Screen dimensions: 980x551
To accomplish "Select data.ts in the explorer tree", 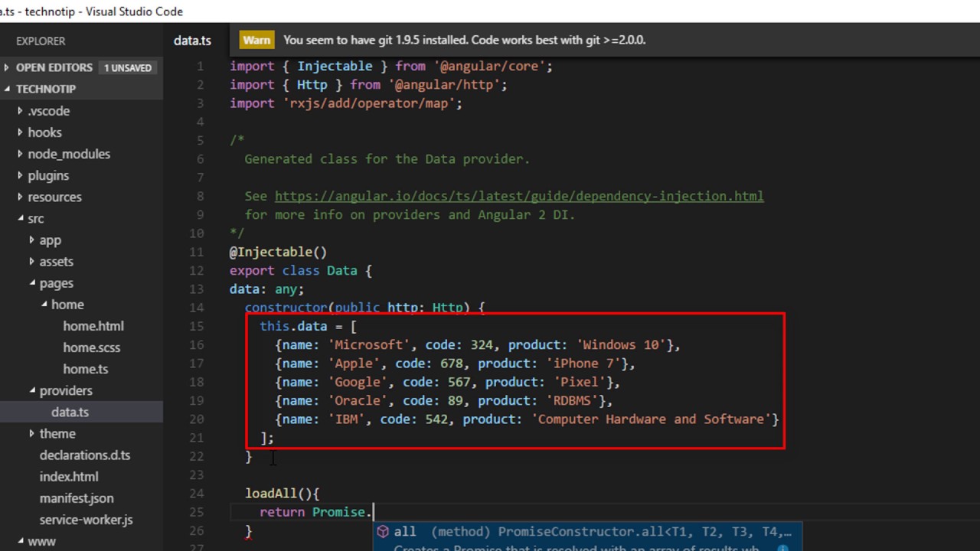I will pos(70,412).
